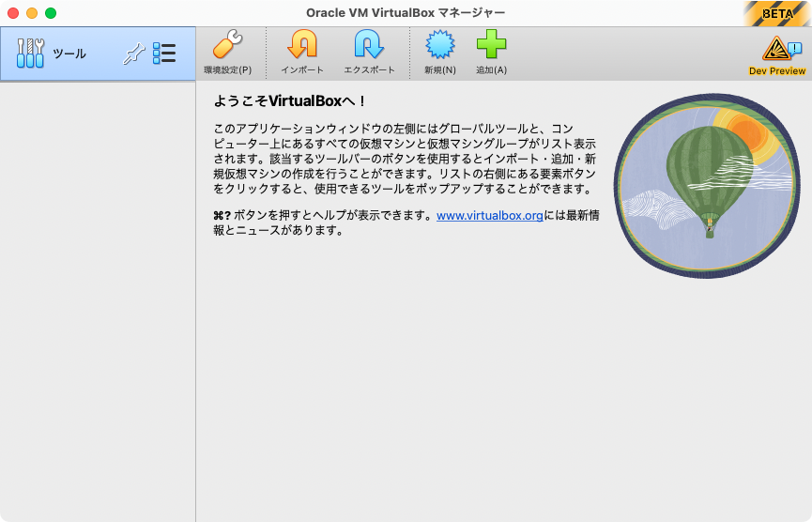This screenshot has width=812, height=522.
Task: Click the pin icon next to ツール
Action: (133, 54)
